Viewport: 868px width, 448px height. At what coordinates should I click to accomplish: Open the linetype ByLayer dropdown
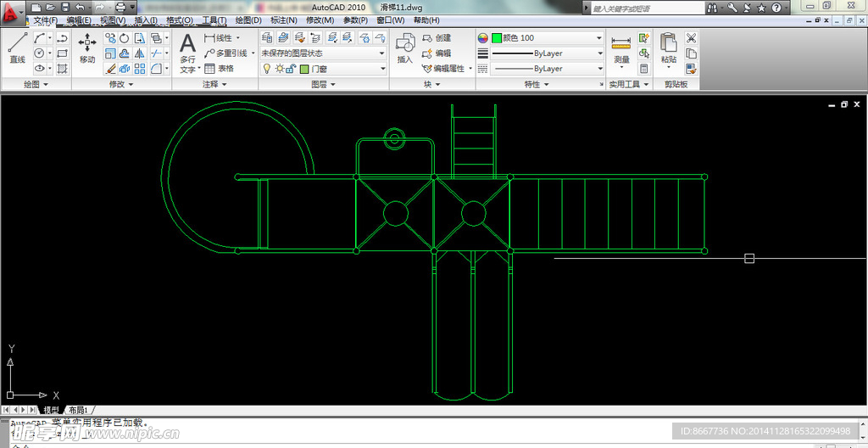(547, 69)
